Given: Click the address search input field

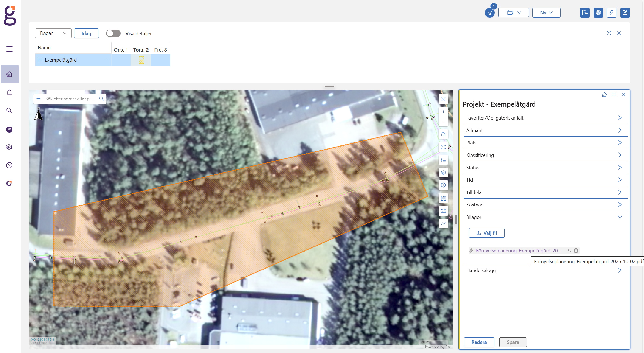Looking at the screenshot, I should point(69,99).
